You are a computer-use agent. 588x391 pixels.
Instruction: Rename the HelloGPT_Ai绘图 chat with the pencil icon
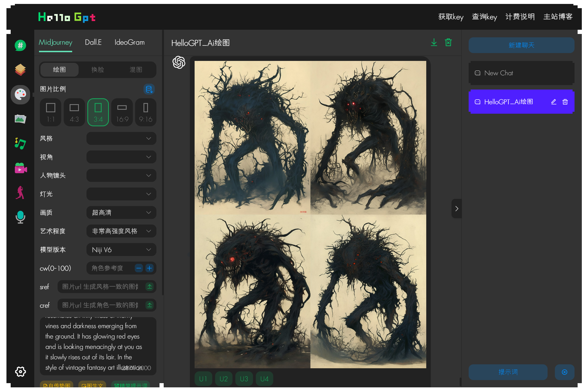pyautogui.click(x=554, y=102)
